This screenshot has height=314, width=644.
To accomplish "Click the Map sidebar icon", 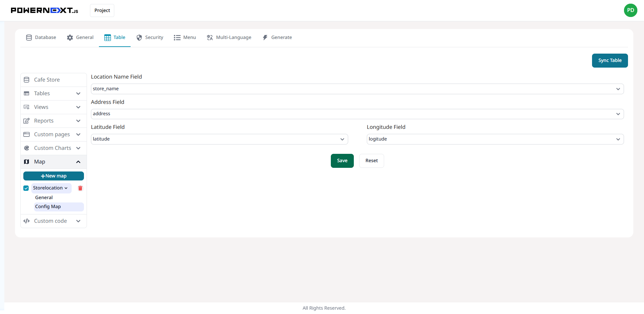I will click(x=27, y=162).
